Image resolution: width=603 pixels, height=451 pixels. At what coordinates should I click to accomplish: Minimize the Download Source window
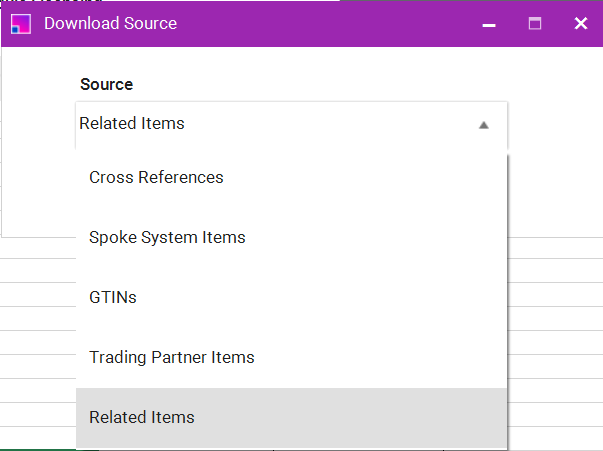pos(489,24)
